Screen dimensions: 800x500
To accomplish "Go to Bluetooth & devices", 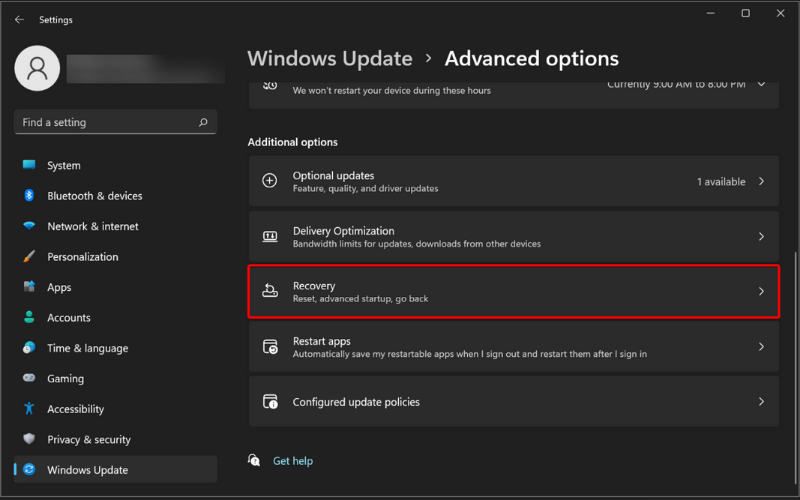I will (116, 196).
